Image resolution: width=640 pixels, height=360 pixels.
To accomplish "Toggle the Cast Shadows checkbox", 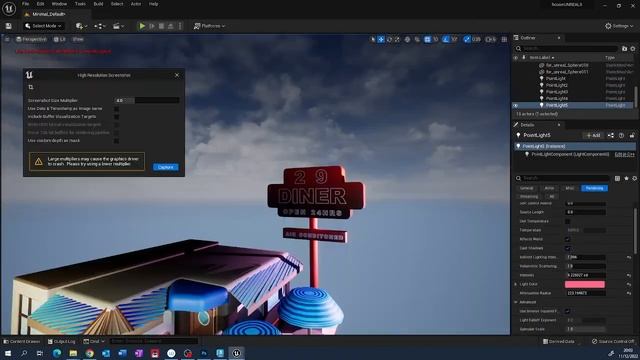I will coord(567,248).
